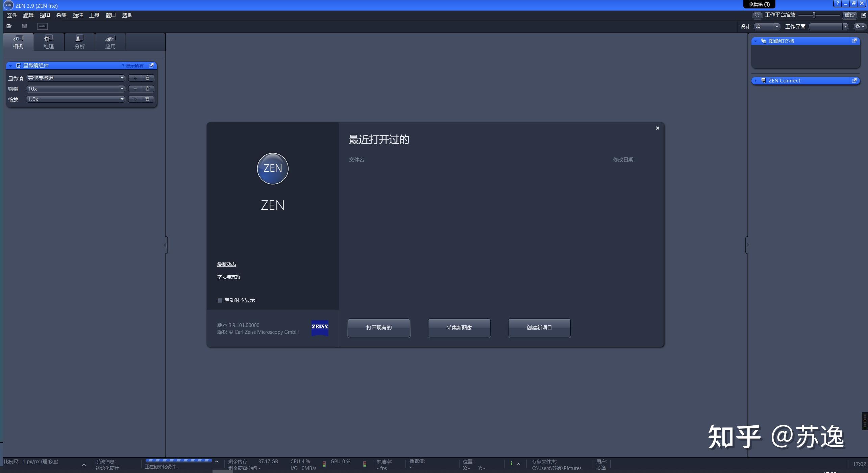868x473 pixels.
Task: Enable the 启动时不显示 checkbox
Action: tap(220, 300)
